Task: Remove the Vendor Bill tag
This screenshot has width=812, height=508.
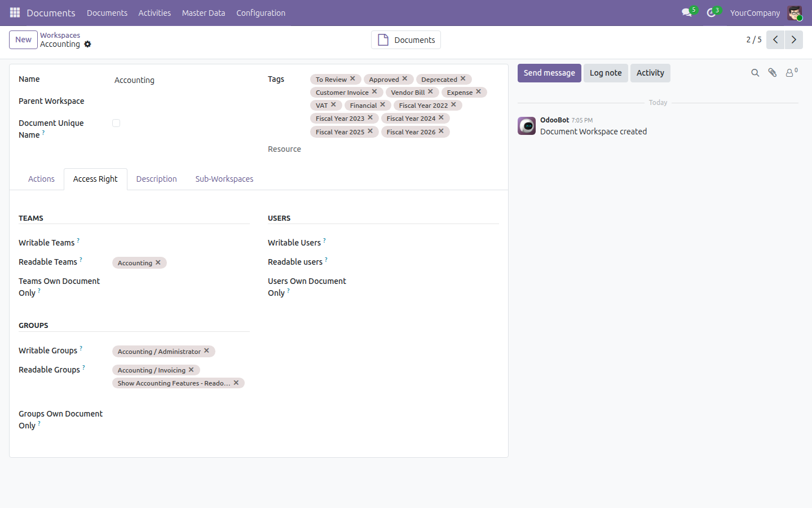Action: 430,92
